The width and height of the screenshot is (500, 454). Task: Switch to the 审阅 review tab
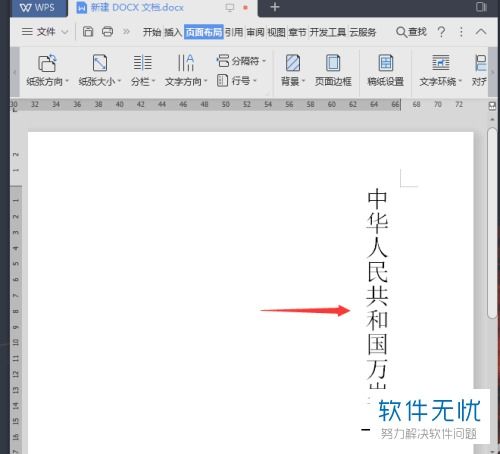(255, 32)
